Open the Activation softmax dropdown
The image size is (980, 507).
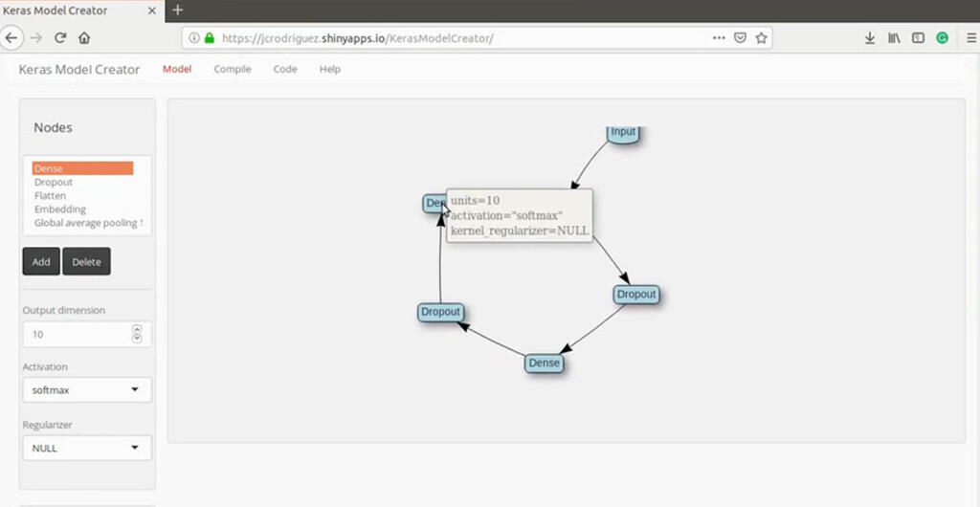pyautogui.click(x=87, y=390)
